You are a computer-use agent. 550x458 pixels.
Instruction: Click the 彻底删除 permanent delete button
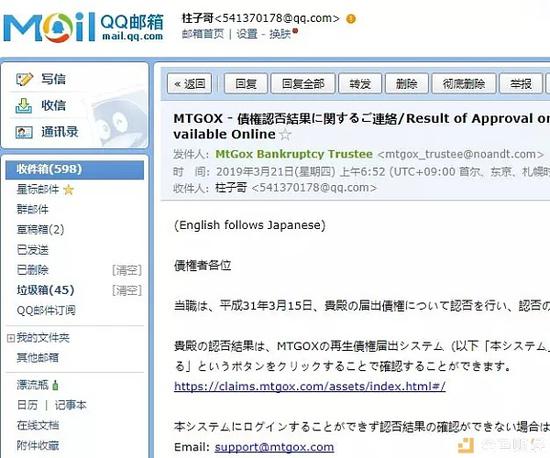[464, 83]
